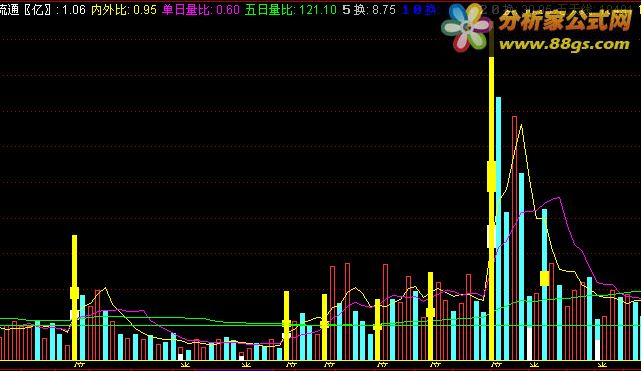Click the marker icon beneath the tallest yellow bar
Image resolution: width=641 pixels, height=371 pixels.
point(496,364)
